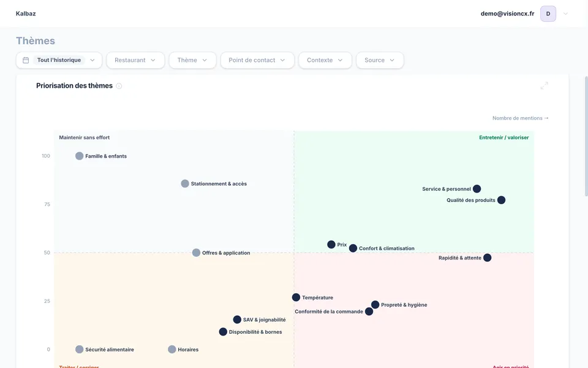Image resolution: width=588 pixels, height=368 pixels.
Task: Click the Maintenir sans effort quadrant label
Action: pos(85,137)
